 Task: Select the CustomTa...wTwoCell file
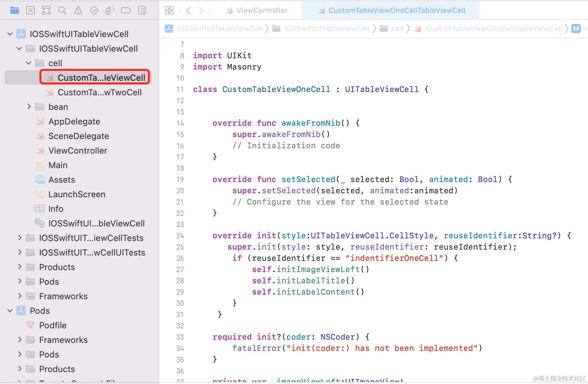click(x=99, y=92)
